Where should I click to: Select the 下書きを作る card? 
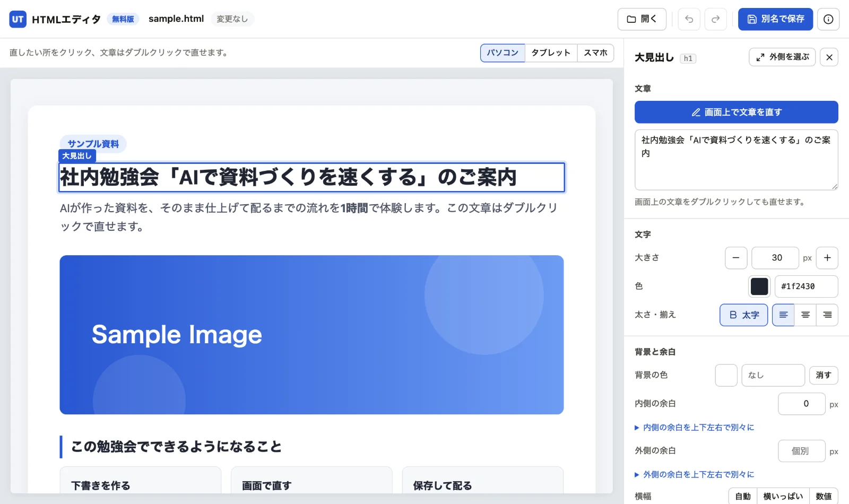[x=141, y=480]
